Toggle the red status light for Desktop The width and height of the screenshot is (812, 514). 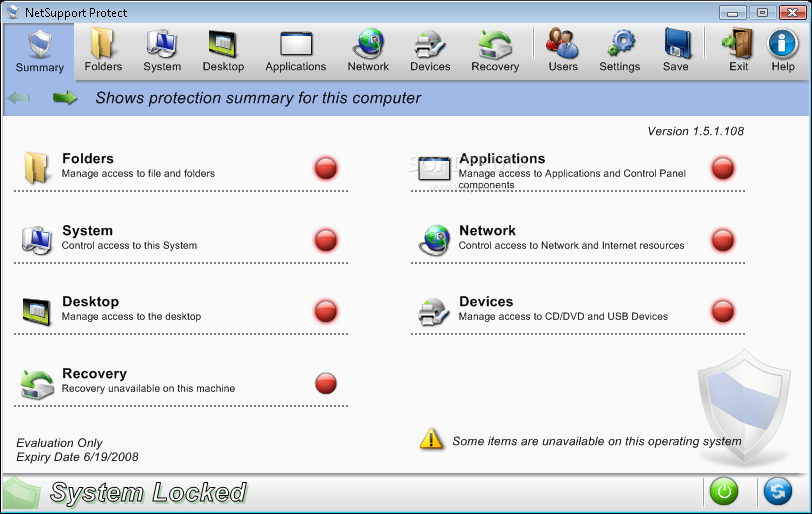(x=326, y=312)
